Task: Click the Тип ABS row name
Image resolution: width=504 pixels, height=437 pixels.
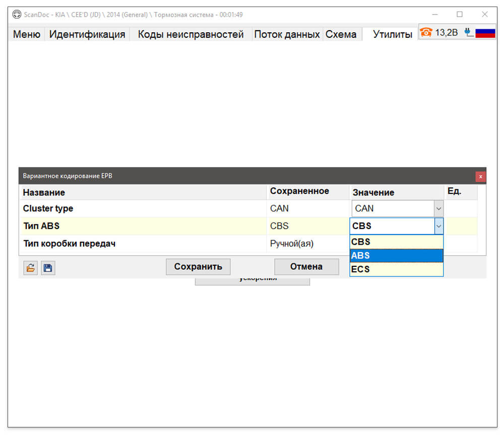Action: point(41,226)
